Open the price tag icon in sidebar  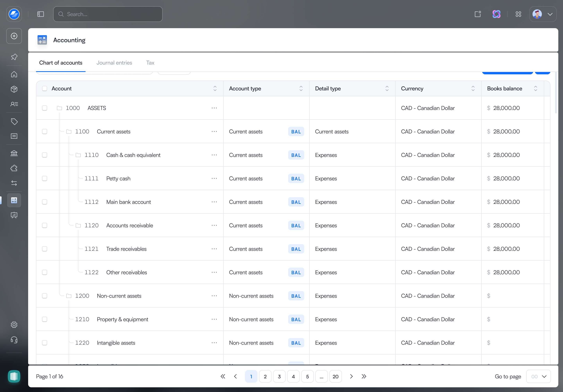pos(14,121)
